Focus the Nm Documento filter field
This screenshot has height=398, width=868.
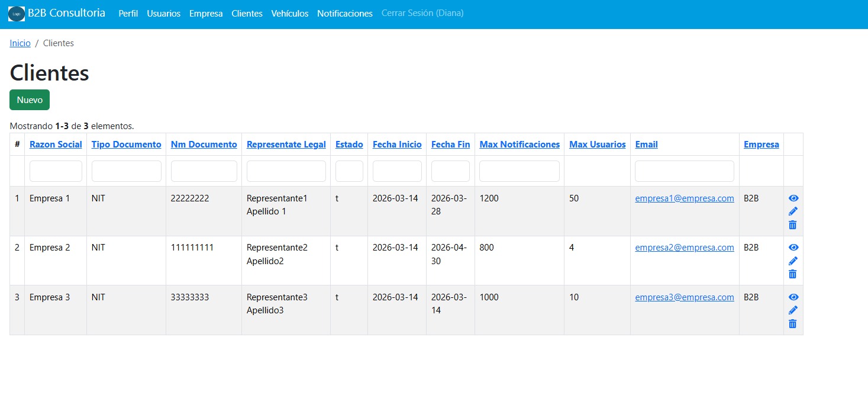click(204, 171)
